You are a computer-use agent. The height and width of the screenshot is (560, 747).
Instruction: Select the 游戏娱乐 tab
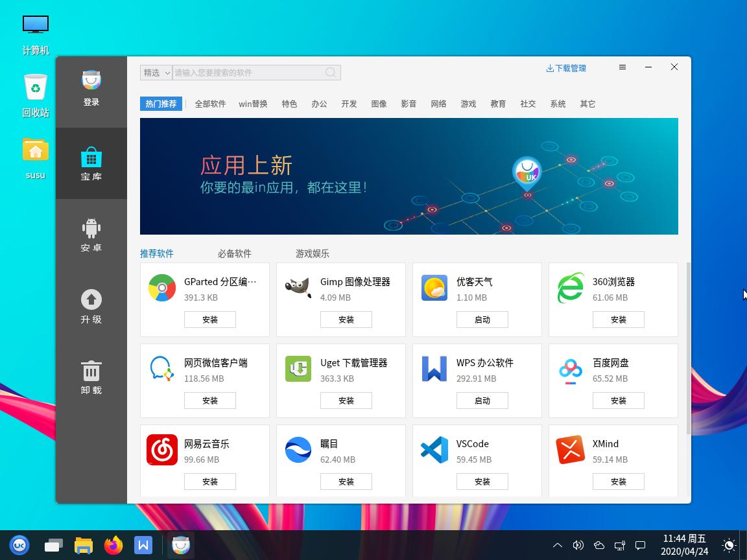point(313,253)
